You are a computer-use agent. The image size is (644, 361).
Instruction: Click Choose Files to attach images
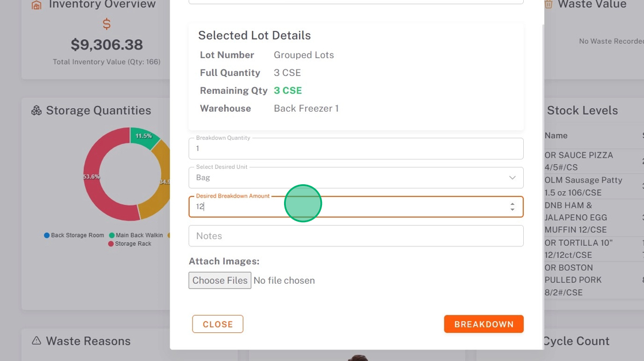(x=220, y=280)
